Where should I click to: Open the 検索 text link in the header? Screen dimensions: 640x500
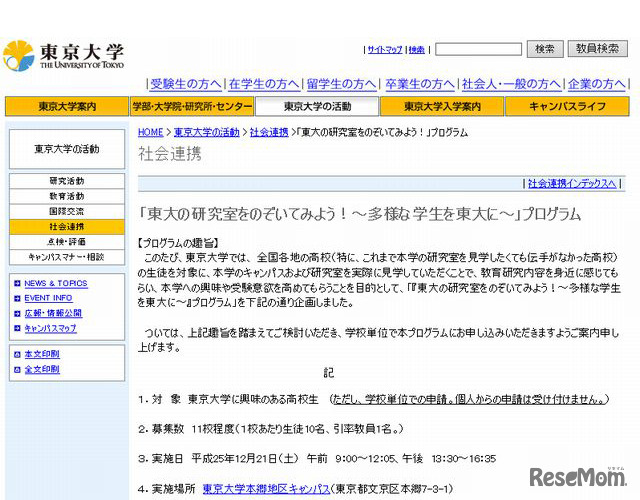pos(417,49)
